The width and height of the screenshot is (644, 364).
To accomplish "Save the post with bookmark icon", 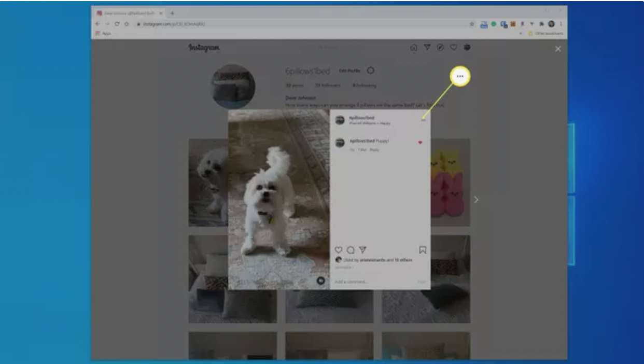I will (x=423, y=250).
